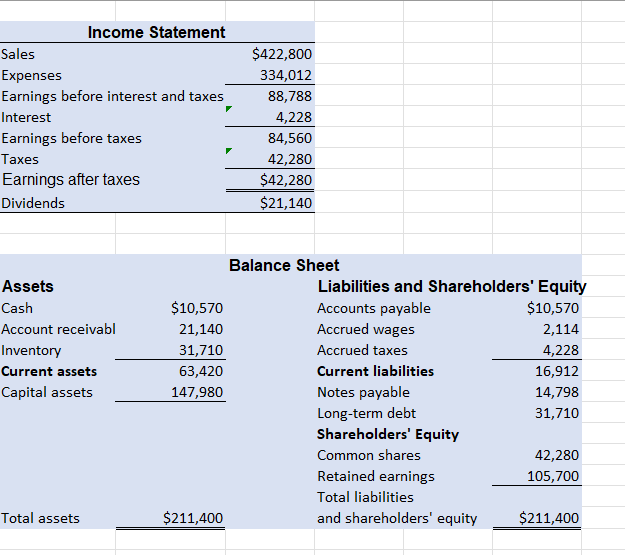Image resolution: width=625 pixels, height=555 pixels.
Task: Click the green error indicator on Taxes row
Action: (228, 150)
